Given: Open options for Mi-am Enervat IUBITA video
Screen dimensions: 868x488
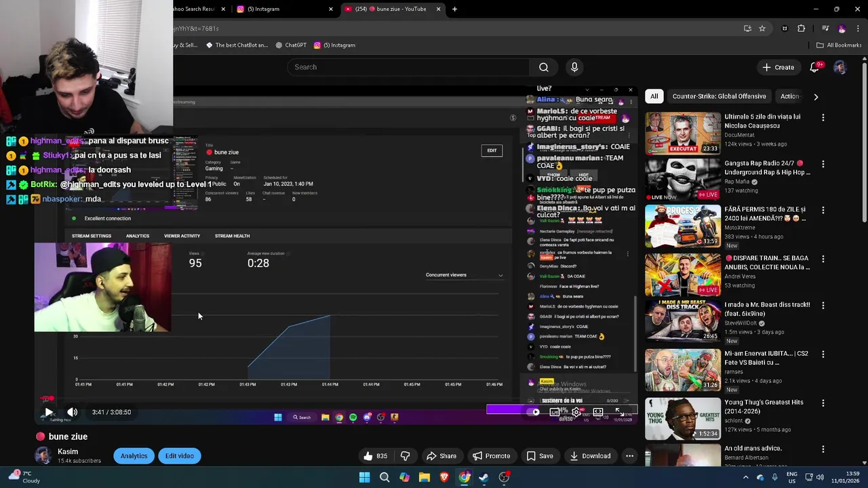Looking at the screenshot, I should [x=823, y=354].
